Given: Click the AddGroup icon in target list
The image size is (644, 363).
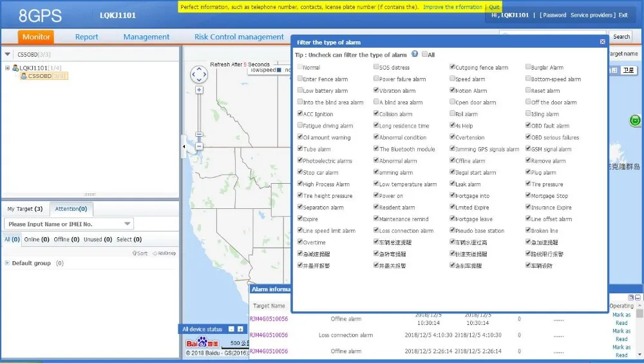Looking at the screenshot, I should point(164,253).
